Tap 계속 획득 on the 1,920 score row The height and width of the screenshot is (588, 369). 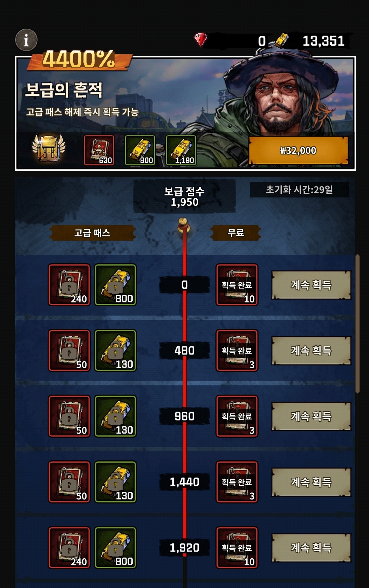pos(311,548)
